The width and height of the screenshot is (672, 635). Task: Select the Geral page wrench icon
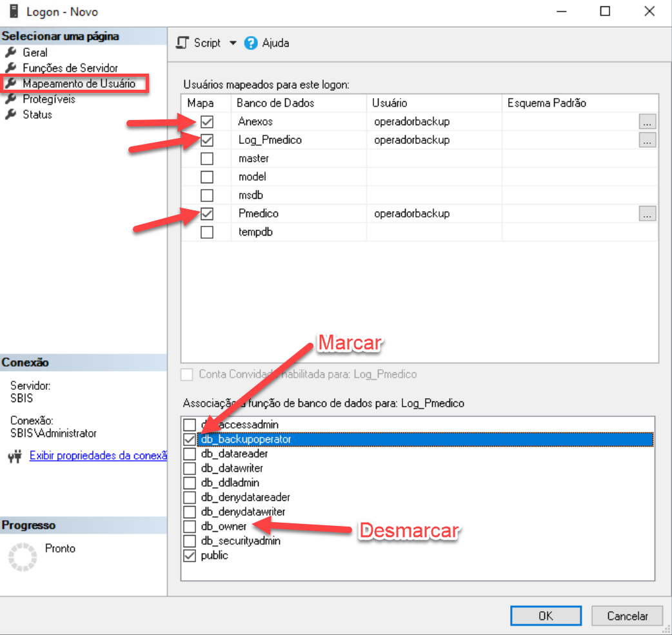click(10, 52)
